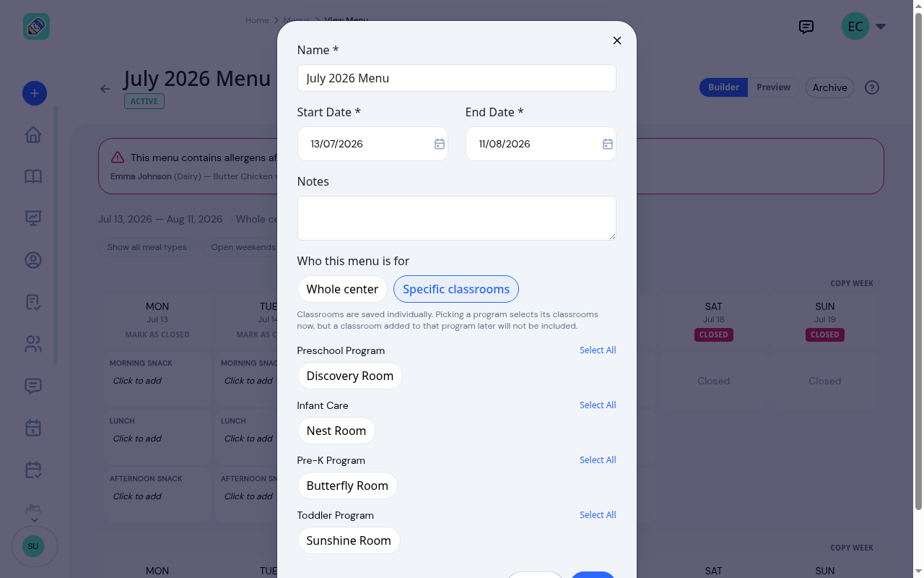Expand more sidebar items with the chevron
The height and width of the screenshot is (578, 924).
34,519
